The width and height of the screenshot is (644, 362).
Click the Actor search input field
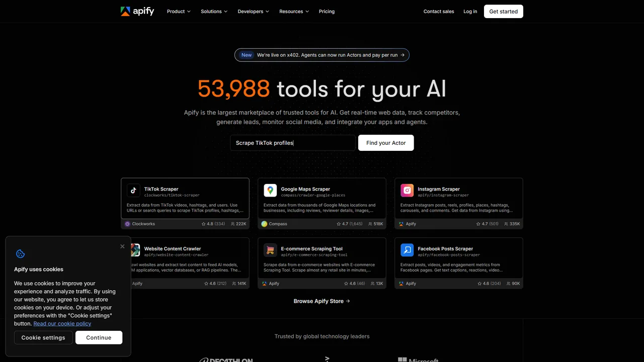(x=293, y=143)
